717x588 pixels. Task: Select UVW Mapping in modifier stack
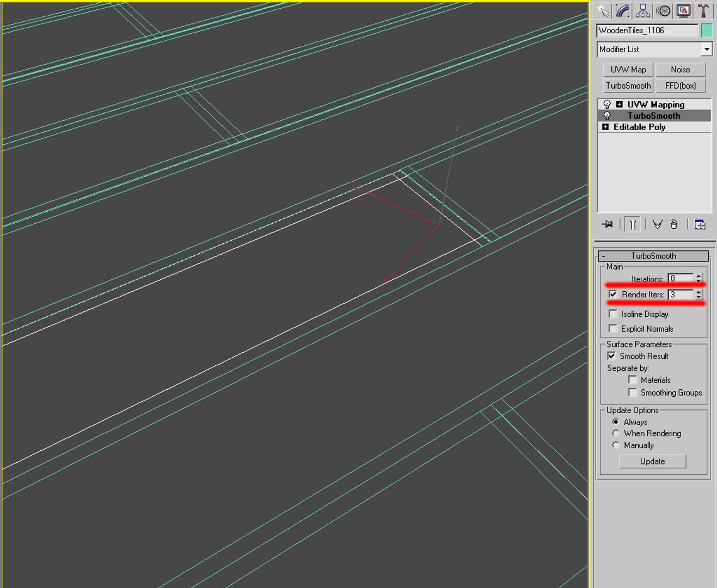654,105
